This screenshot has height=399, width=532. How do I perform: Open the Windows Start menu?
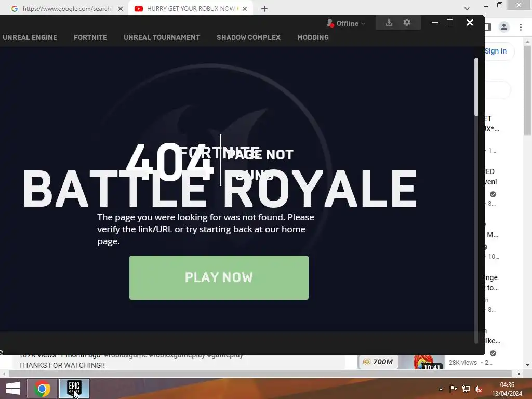(x=13, y=389)
